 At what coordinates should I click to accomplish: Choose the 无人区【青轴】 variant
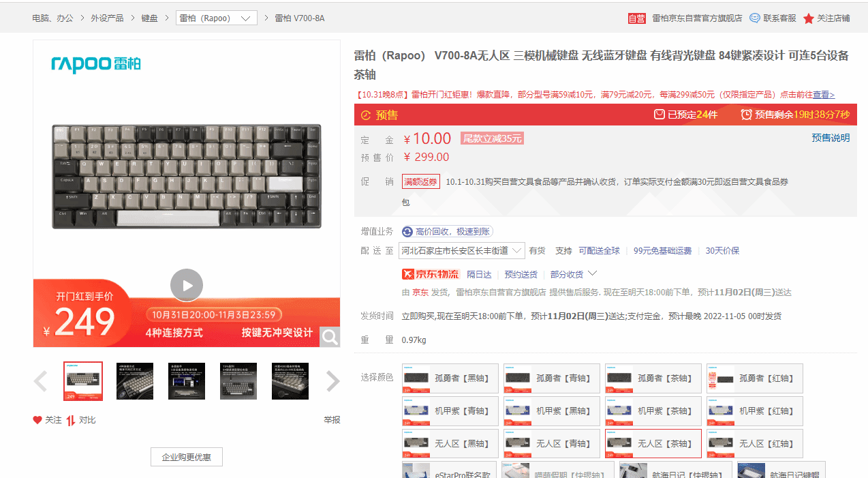552,443
